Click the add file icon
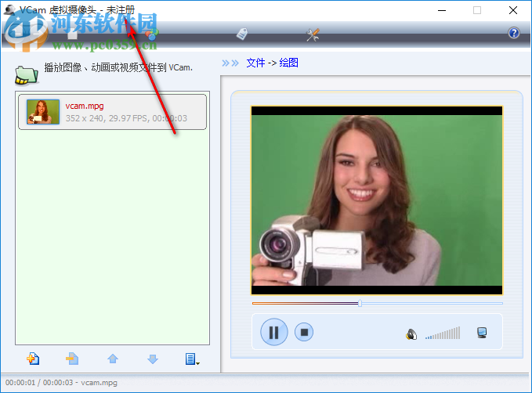The width and height of the screenshot is (532, 393). click(x=33, y=359)
